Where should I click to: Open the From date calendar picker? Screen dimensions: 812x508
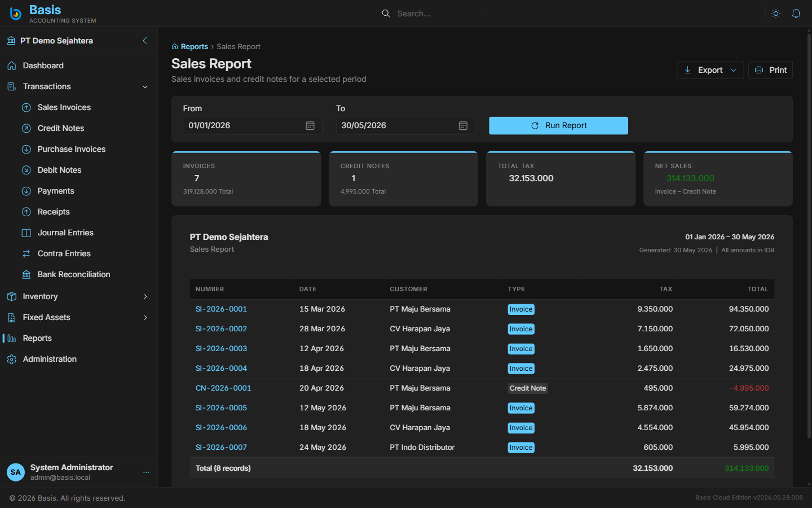310,126
